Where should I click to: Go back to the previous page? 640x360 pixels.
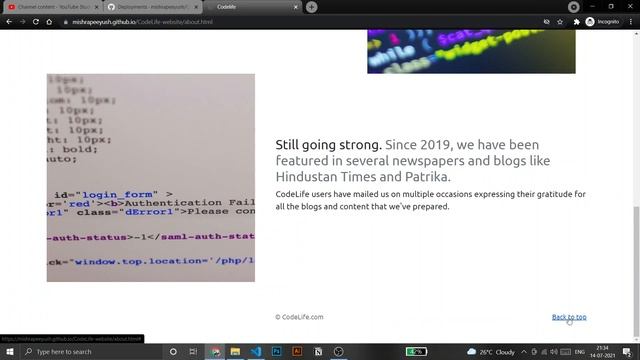pyautogui.click(x=9, y=22)
